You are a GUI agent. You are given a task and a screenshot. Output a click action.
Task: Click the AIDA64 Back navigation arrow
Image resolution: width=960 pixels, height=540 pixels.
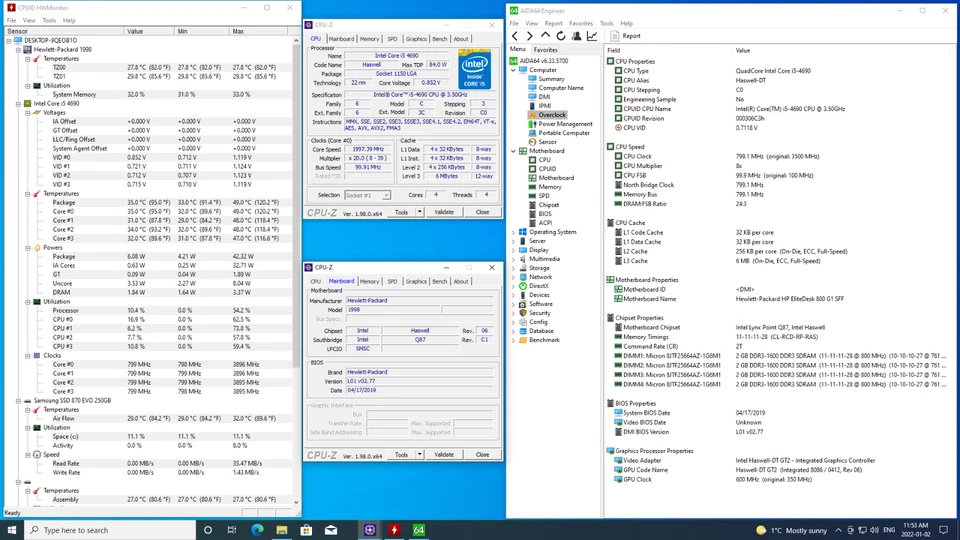[x=515, y=36]
